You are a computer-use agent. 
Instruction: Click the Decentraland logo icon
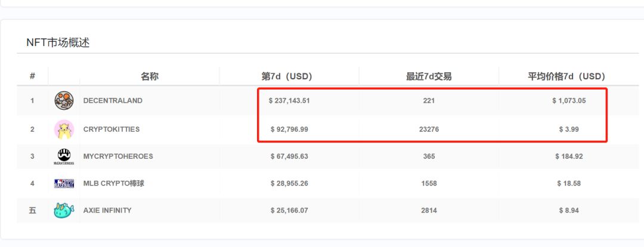click(64, 101)
